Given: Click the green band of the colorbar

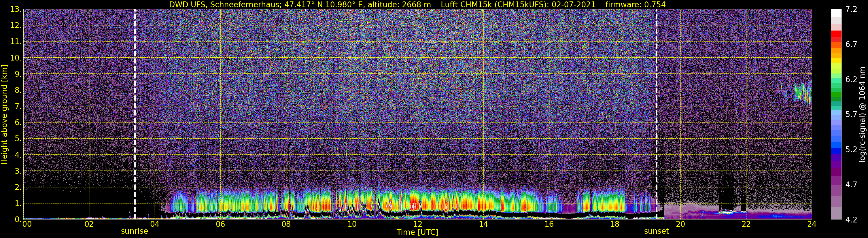Looking at the screenshot, I should click(x=836, y=95).
